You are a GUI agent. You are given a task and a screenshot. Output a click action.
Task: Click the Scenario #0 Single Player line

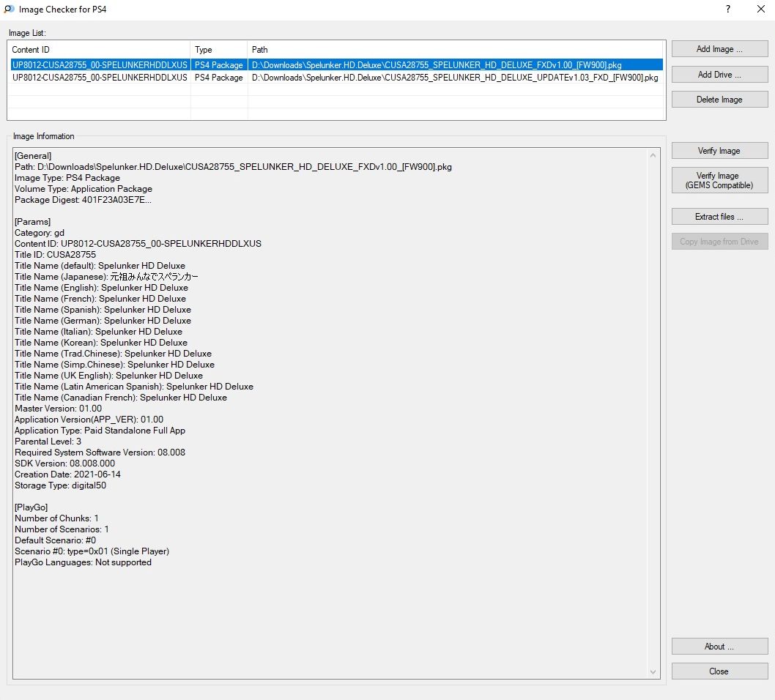point(92,551)
